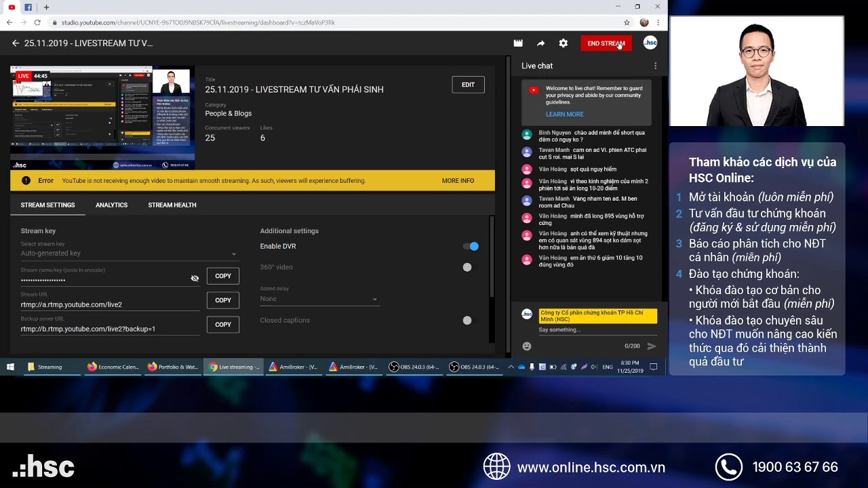Click the 'Say something...' chat input
The width and height of the screenshot is (868, 488).
pos(597,330)
